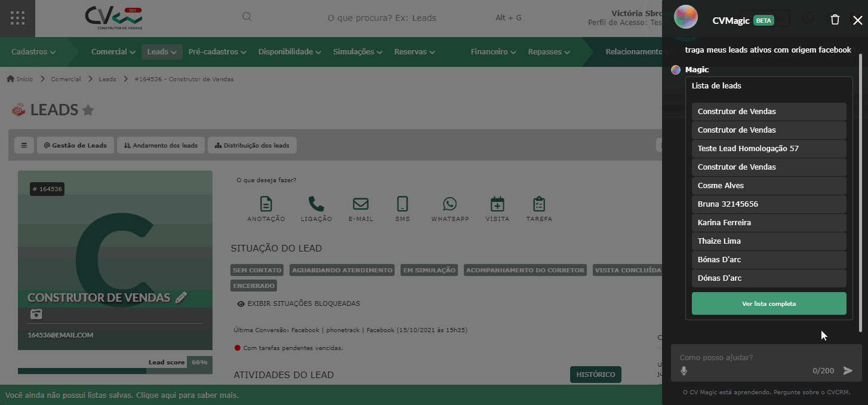Screen dimensions: 868x405
Task: Register a Ligação phone call
Action: 316,209
